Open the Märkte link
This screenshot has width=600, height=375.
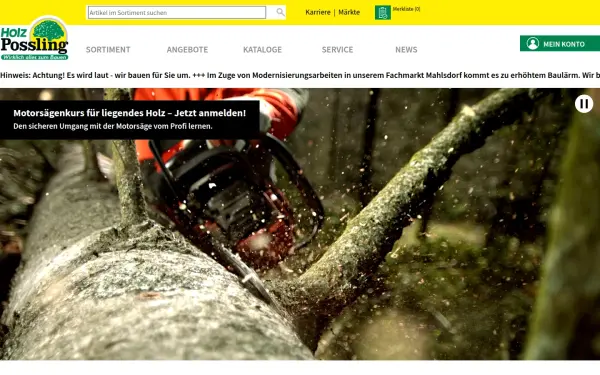tap(349, 12)
